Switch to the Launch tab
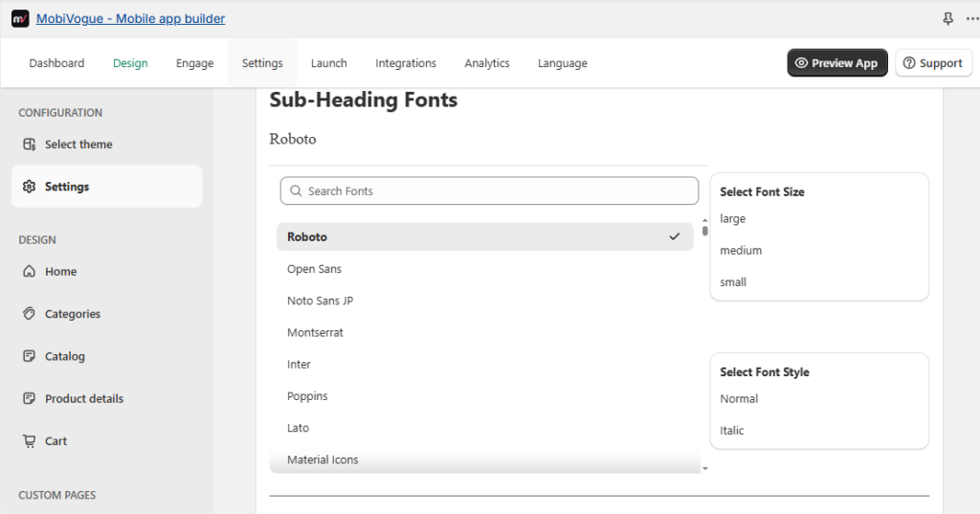 329,63
